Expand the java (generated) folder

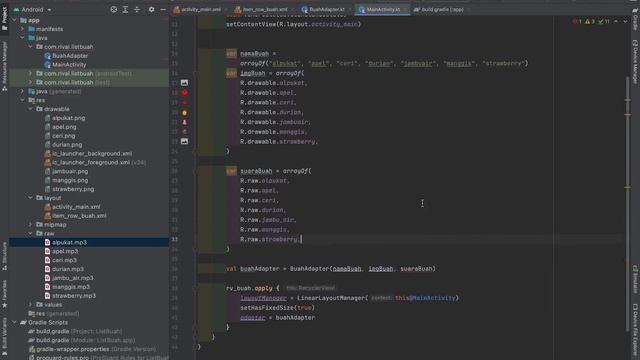coord(23,91)
